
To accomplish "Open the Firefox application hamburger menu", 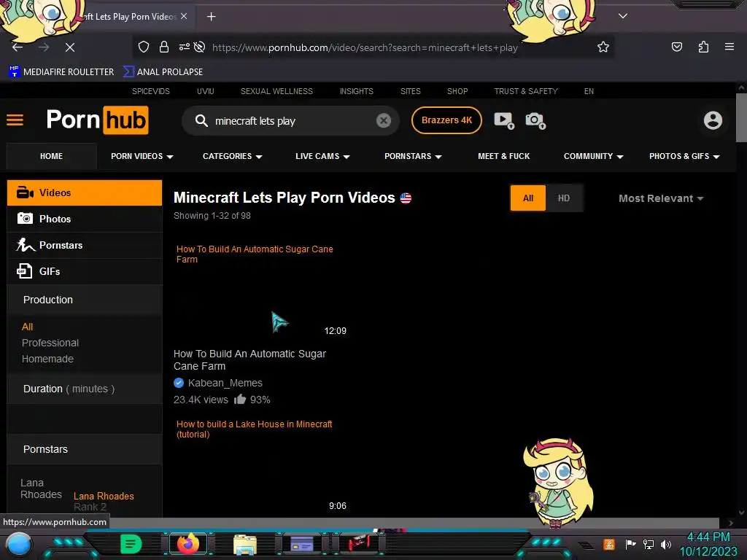I will 729,47.
